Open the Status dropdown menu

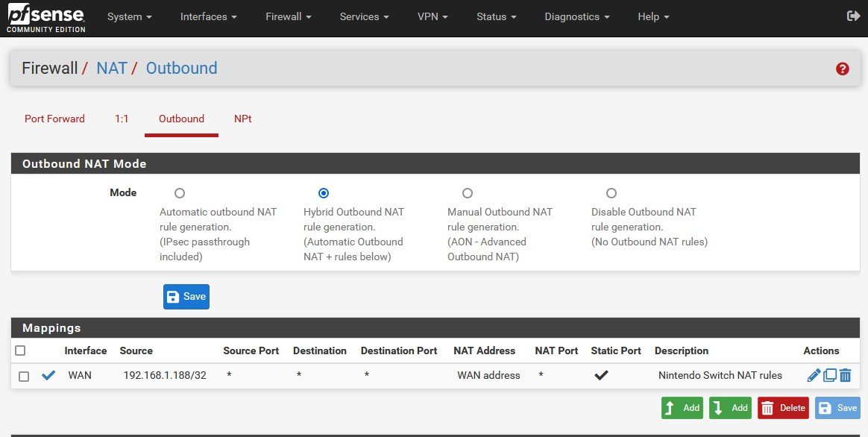[497, 16]
